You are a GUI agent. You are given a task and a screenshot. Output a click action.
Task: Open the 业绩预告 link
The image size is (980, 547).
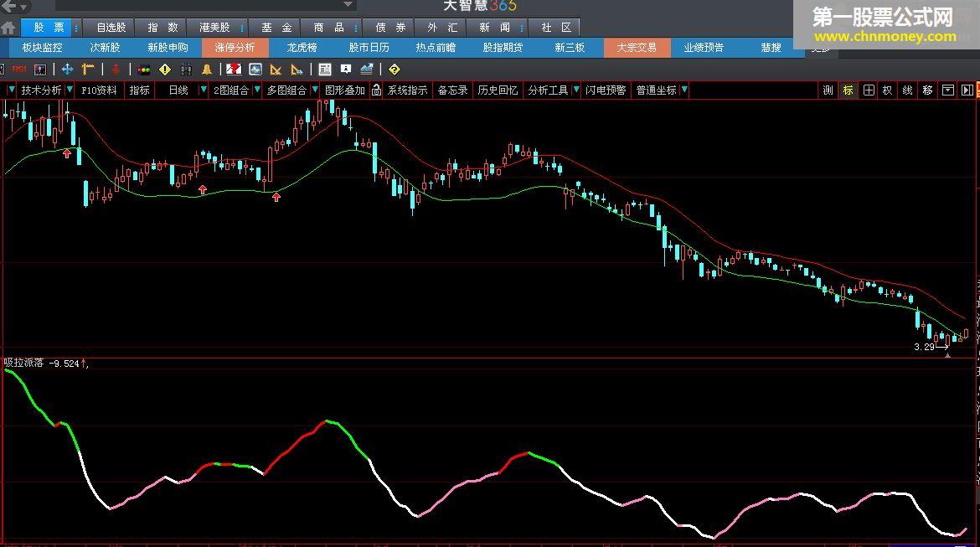pos(704,48)
